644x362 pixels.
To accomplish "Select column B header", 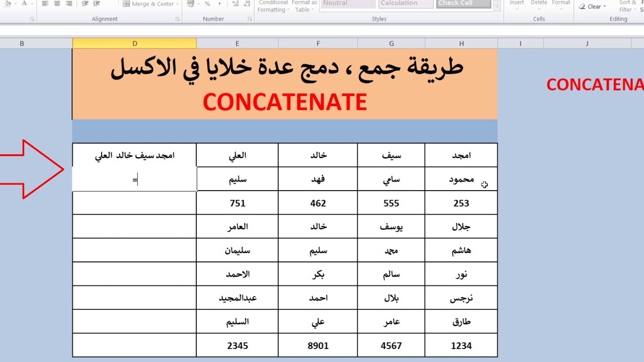I will 22,44.
